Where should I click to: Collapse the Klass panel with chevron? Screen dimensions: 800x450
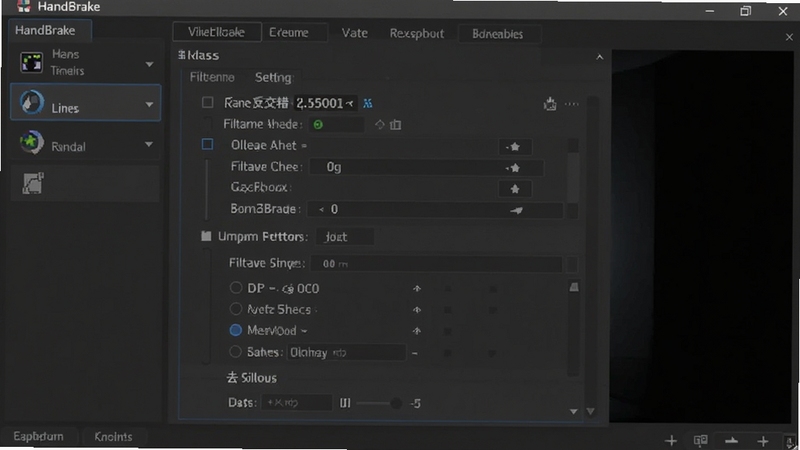point(599,57)
